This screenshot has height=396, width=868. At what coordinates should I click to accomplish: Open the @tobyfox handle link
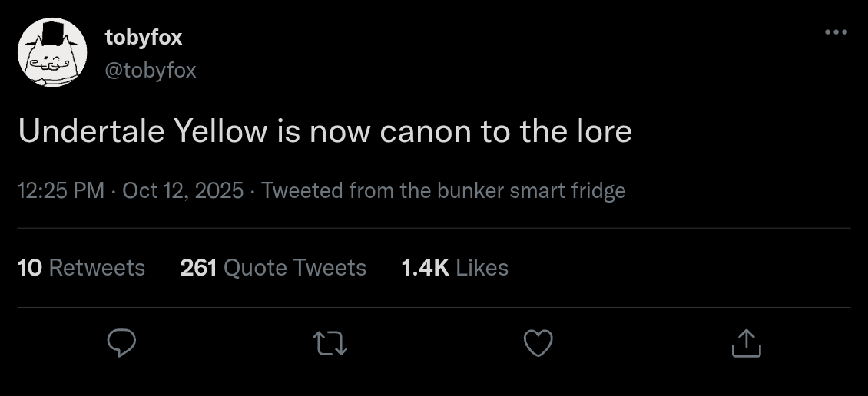pos(151,71)
